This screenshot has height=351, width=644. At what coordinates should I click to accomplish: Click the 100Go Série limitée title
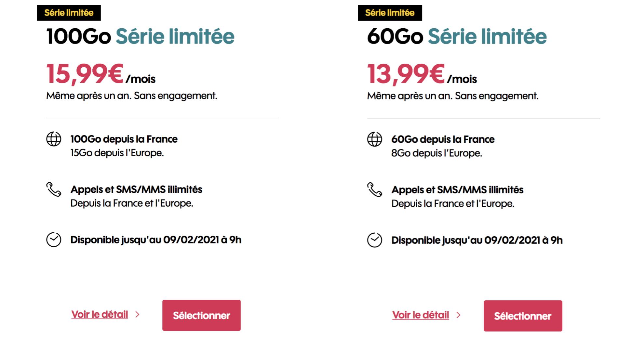140,36
